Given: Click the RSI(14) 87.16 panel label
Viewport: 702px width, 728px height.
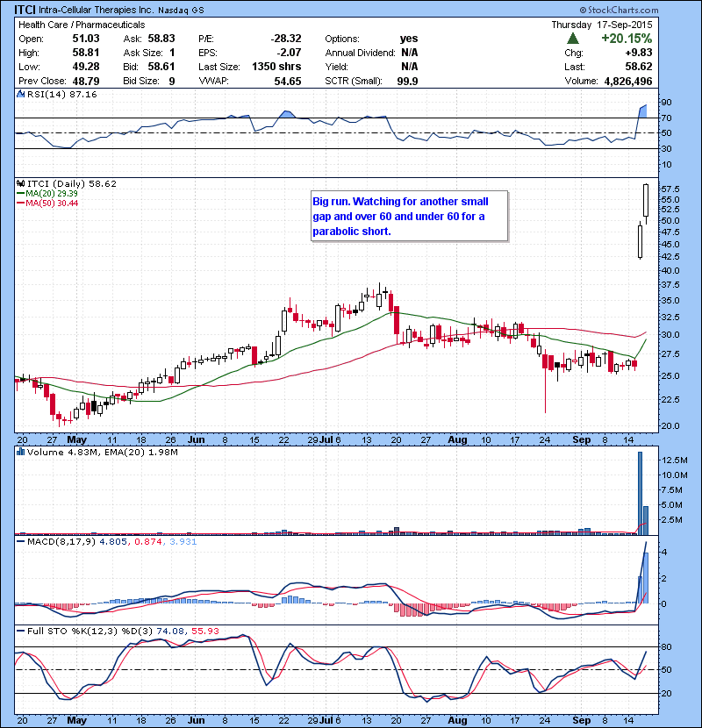Looking at the screenshot, I should coord(62,94).
